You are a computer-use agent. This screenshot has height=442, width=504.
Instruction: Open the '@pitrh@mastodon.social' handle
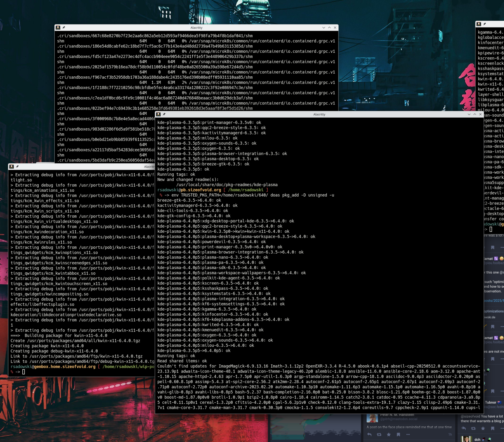(x=398, y=419)
